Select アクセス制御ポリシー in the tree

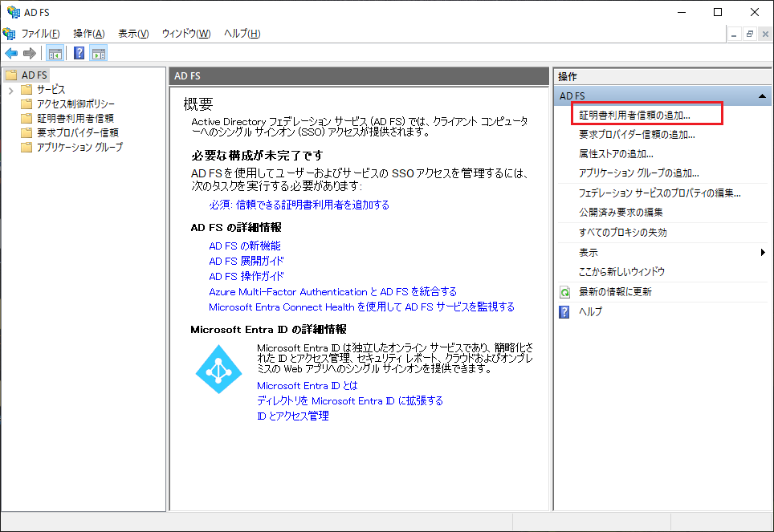[75, 104]
